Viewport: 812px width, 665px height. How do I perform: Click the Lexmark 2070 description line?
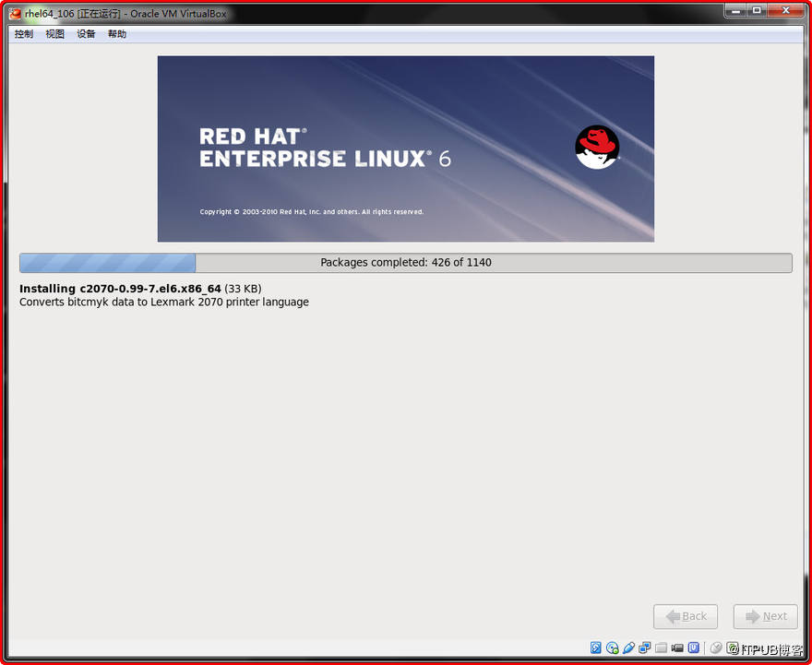point(164,303)
